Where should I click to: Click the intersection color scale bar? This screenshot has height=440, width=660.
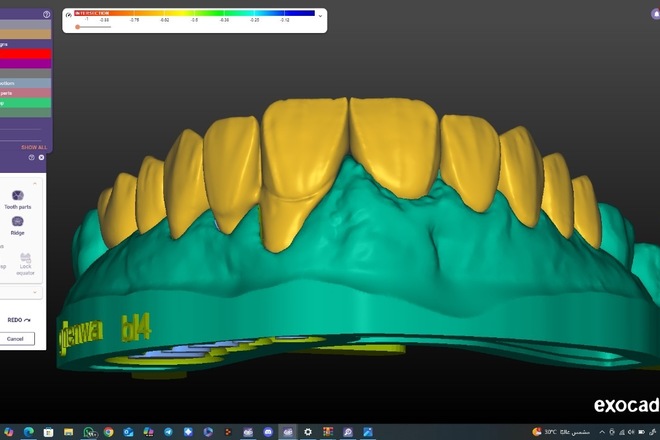click(x=194, y=13)
